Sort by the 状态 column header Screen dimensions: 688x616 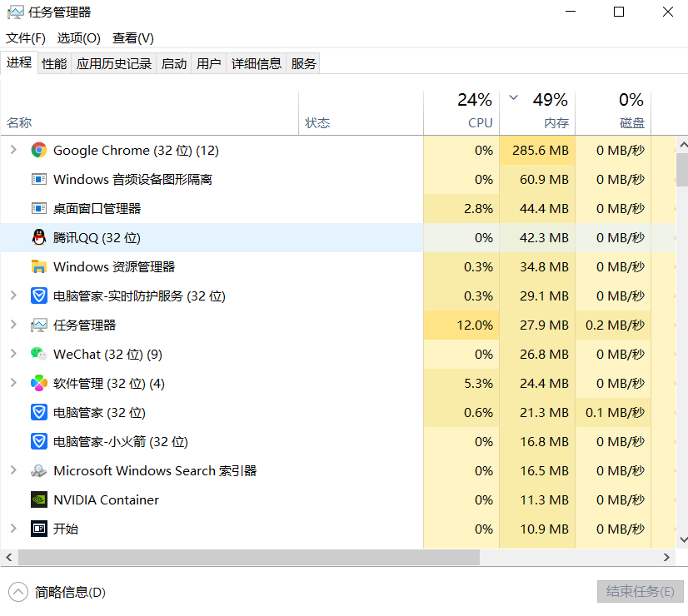(361, 112)
